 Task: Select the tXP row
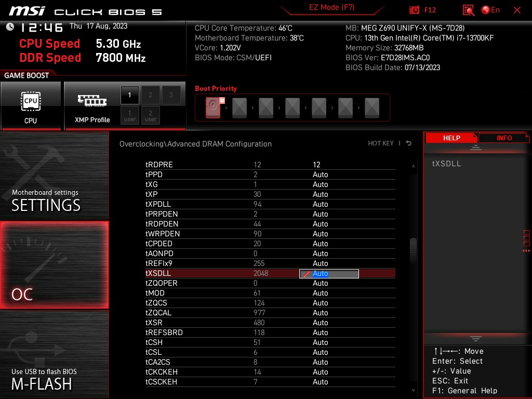pyautogui.click(x=270, y=194)
